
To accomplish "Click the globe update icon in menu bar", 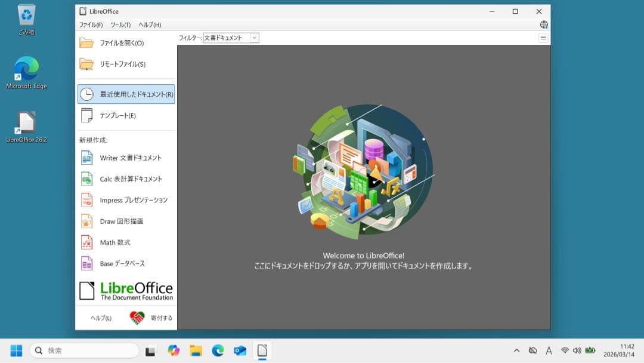I will tap(544, 24).
